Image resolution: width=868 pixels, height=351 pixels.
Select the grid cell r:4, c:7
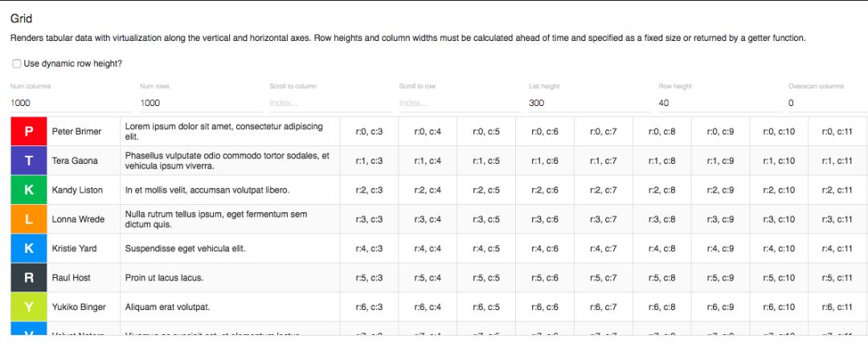click(603, 248)
